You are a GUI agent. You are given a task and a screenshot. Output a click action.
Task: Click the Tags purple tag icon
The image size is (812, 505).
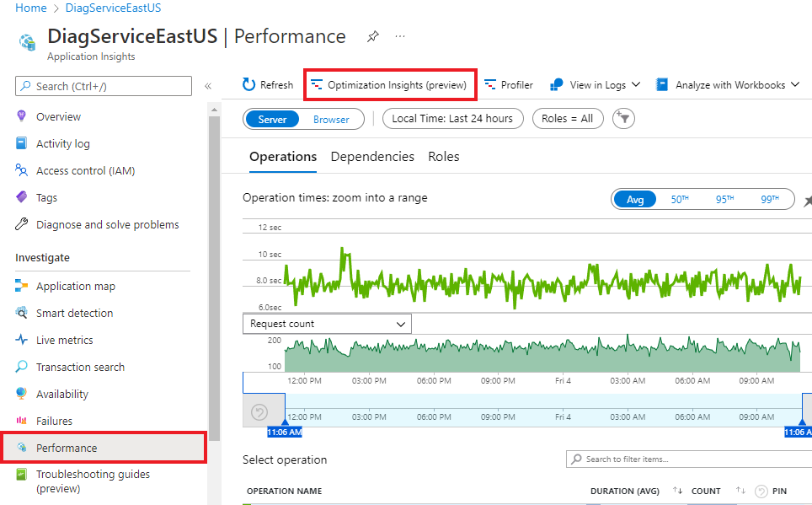[x=21, y=197]
